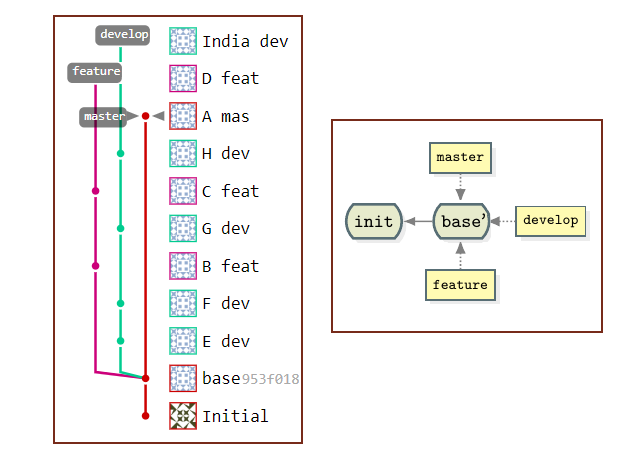
Task: Select avatar icon next to C feat
Action: tap(183, 191)
